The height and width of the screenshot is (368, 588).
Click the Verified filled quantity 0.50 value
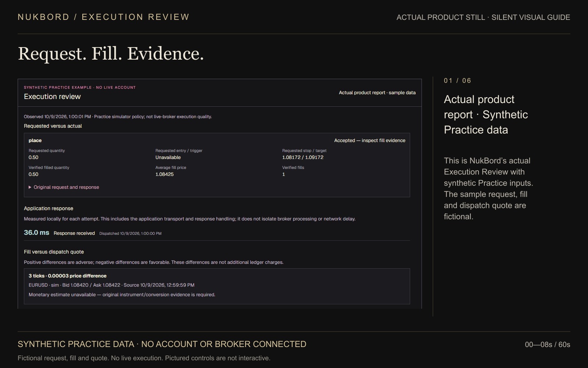(x=33, y=174)
